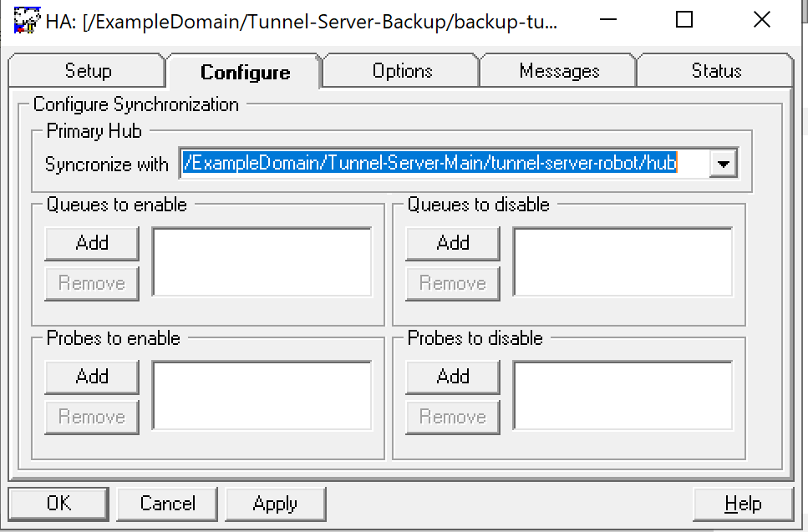The width and height of the screenshot is (808, 532).
Task: Click the Probes to disable list box
Action: [x=623, y=395]
